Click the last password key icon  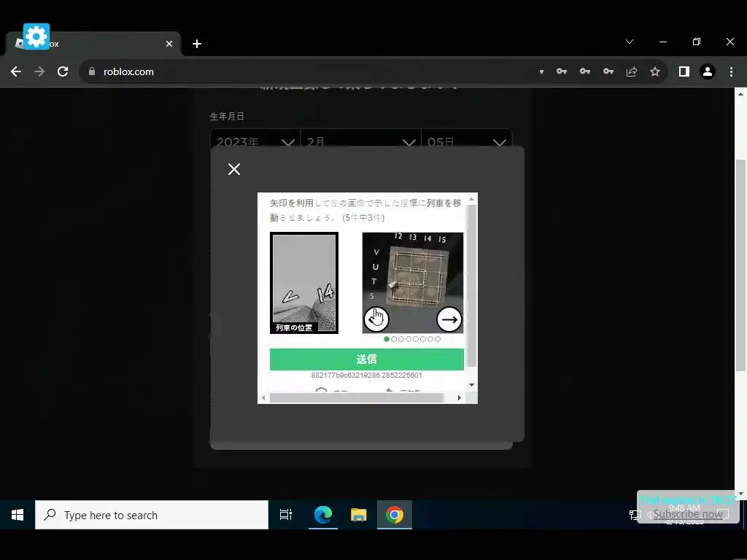coord(608,71)
